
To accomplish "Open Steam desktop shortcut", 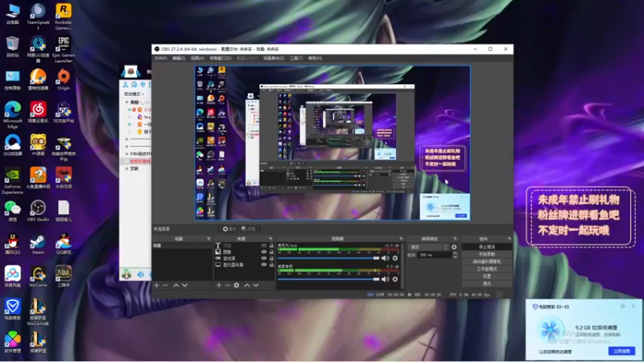I will [x=38, y=244].
